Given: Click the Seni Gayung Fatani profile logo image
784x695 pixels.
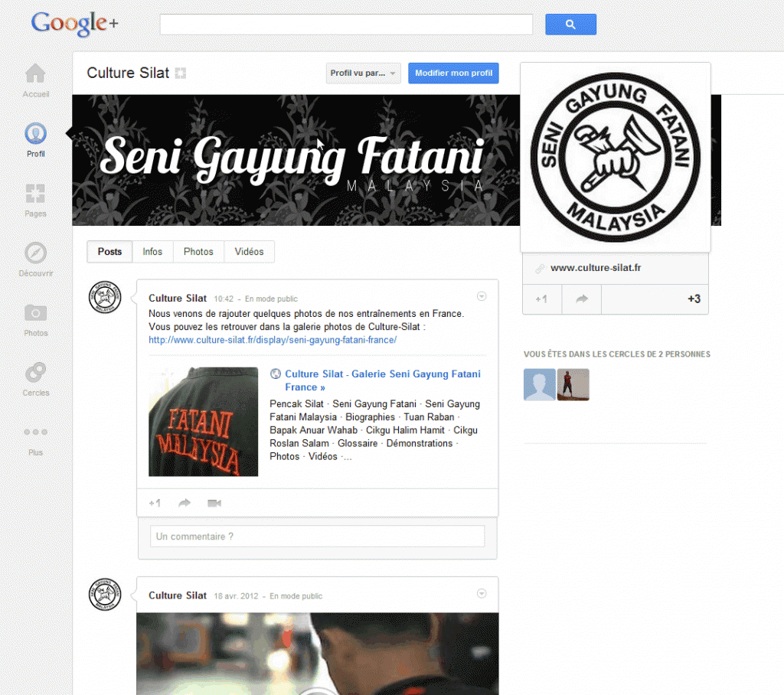Looking at the screenshot, I should click(616, 158).
